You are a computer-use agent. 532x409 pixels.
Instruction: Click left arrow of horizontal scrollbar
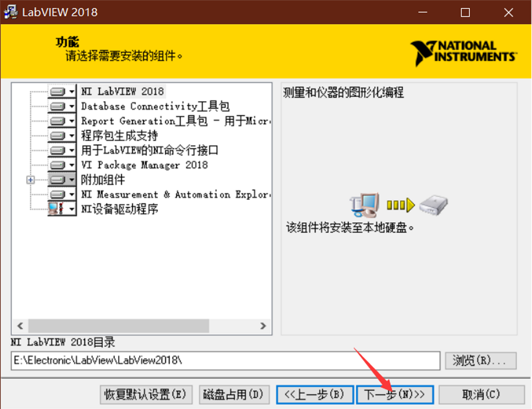click(21, 326)
